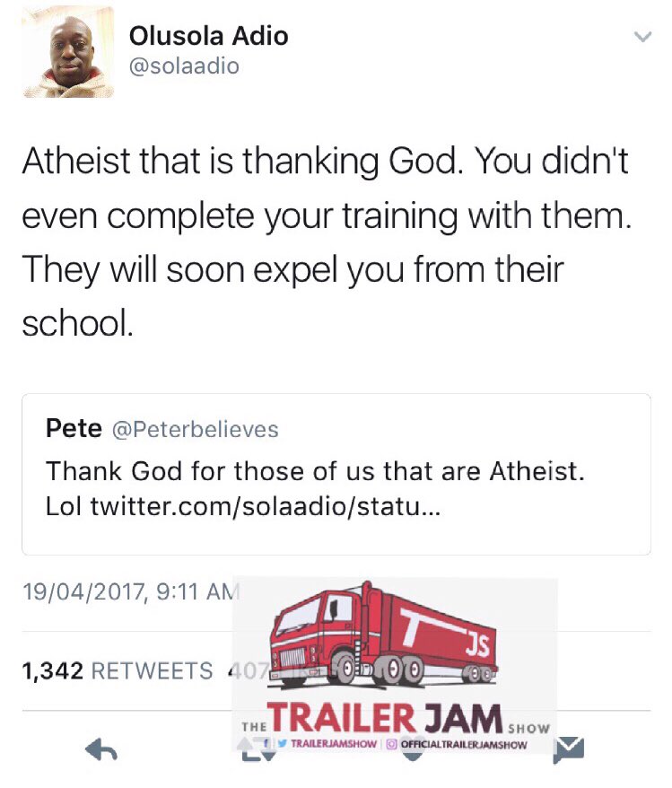Click the Instagram icon in watermark
The height and width of the screenshot is (788, 672).
coord(392,744)
